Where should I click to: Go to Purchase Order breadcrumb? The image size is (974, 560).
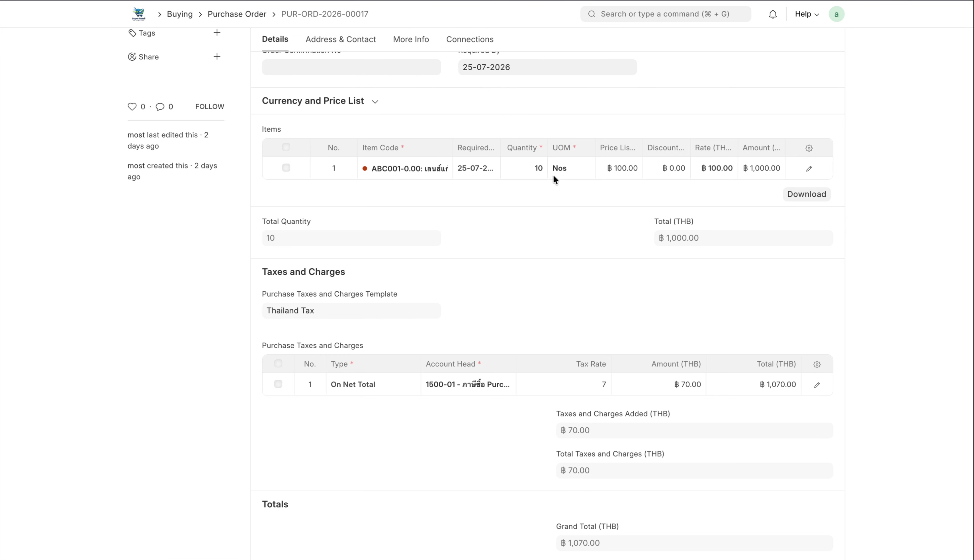pos(237,14)
